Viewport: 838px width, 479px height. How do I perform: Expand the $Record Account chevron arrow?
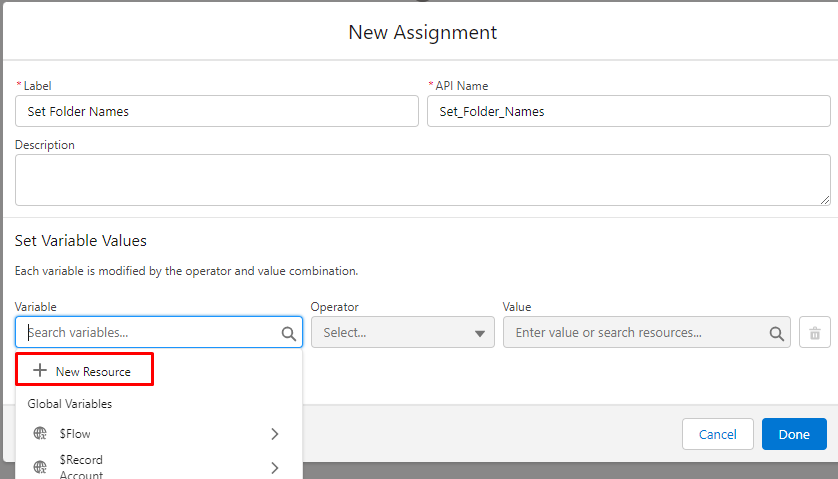point(274,467)
